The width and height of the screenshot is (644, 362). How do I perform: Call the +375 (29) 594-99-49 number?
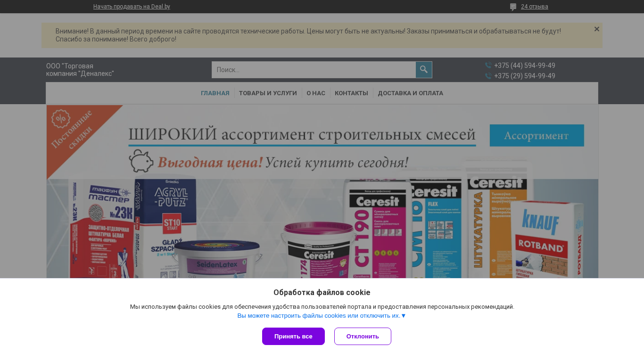pyautogui.click(x=525, y=76)
